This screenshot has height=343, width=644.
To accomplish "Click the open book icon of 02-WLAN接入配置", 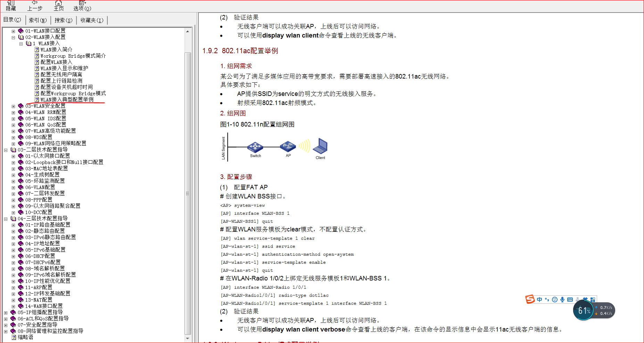I will point(21,37).
